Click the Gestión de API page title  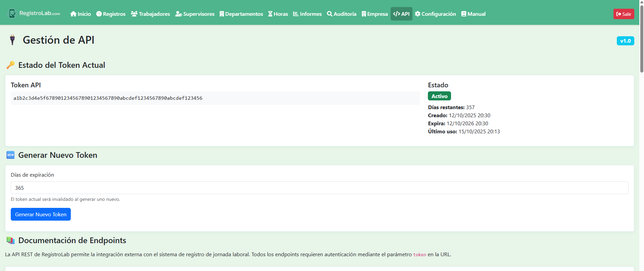(58, 40)
